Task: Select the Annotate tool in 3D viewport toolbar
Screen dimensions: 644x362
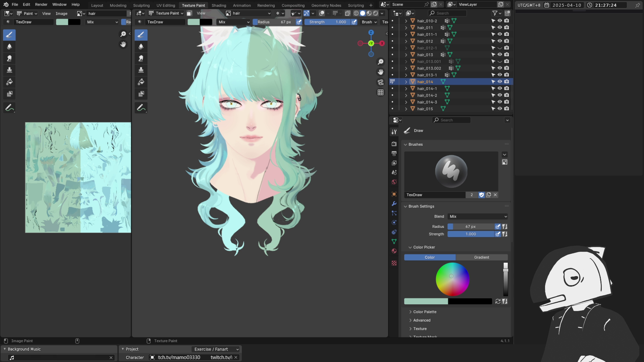Action: [x=141, y=108]
